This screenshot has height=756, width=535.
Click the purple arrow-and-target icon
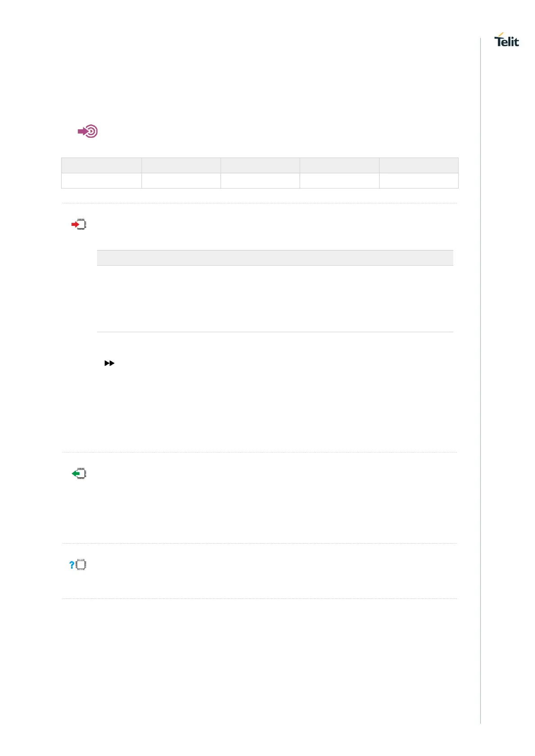pyautogui.click(x=88, y=131)
